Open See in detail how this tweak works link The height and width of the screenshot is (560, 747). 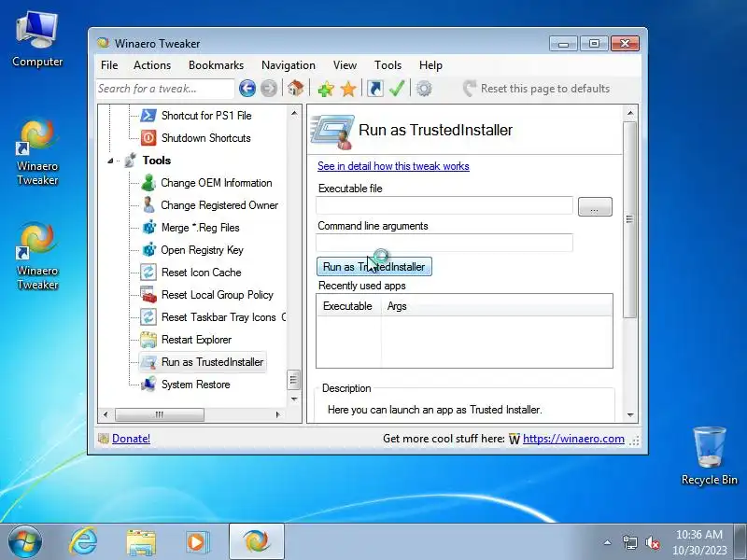pos(393,166)
